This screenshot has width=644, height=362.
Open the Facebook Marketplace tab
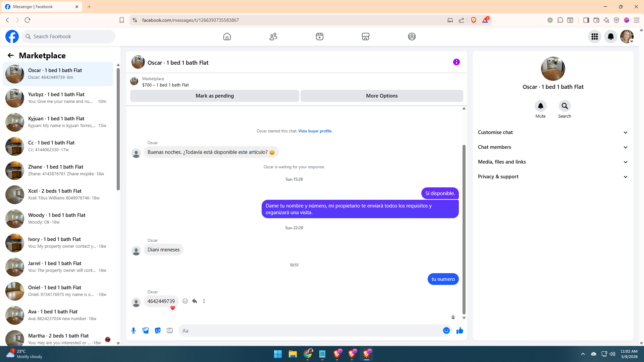click(x=365, y=37)
